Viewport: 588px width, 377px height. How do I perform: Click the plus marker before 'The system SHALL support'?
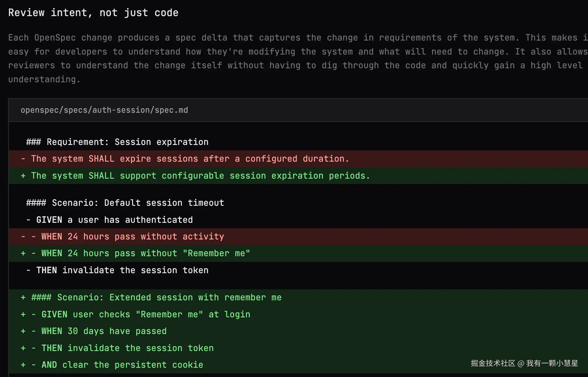click(23, 176)
